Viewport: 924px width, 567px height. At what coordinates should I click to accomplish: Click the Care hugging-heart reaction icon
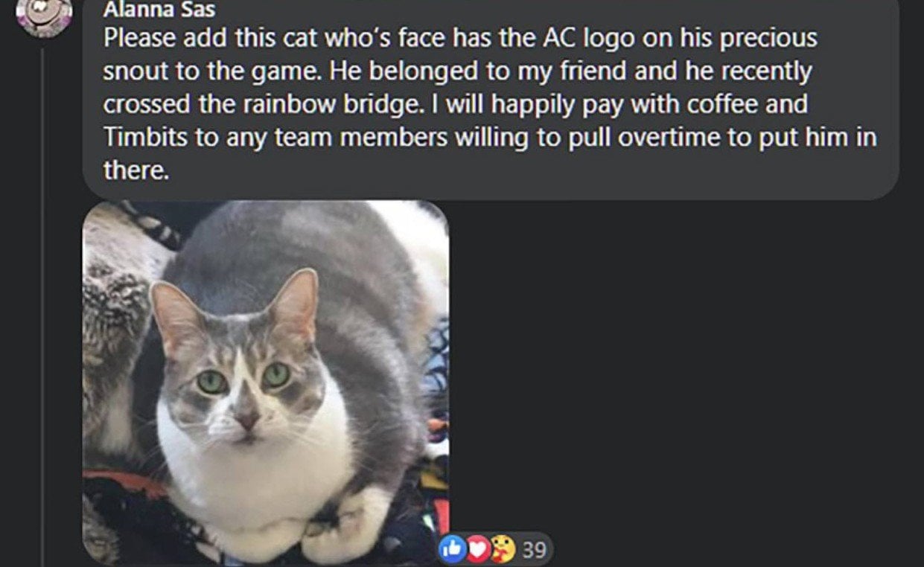tap(503, 550)
